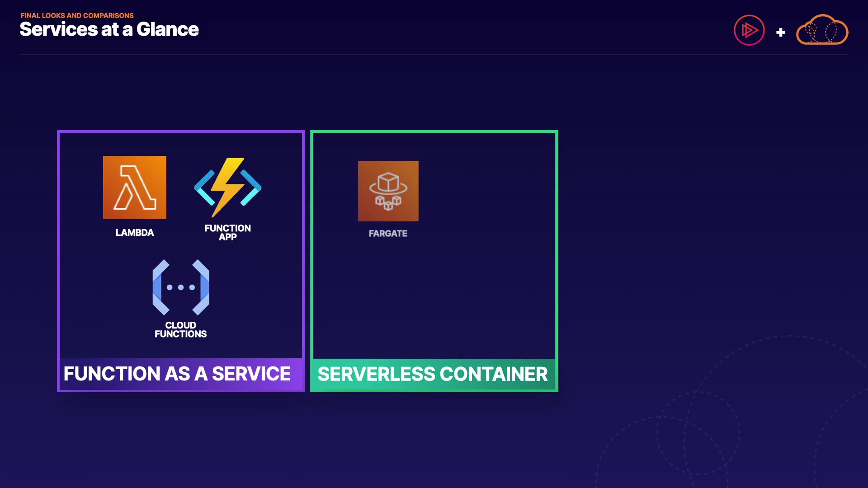Screen dimensions: 868x488
Task: Click the Google Cloud Functions icon
Action: (180, 287)
